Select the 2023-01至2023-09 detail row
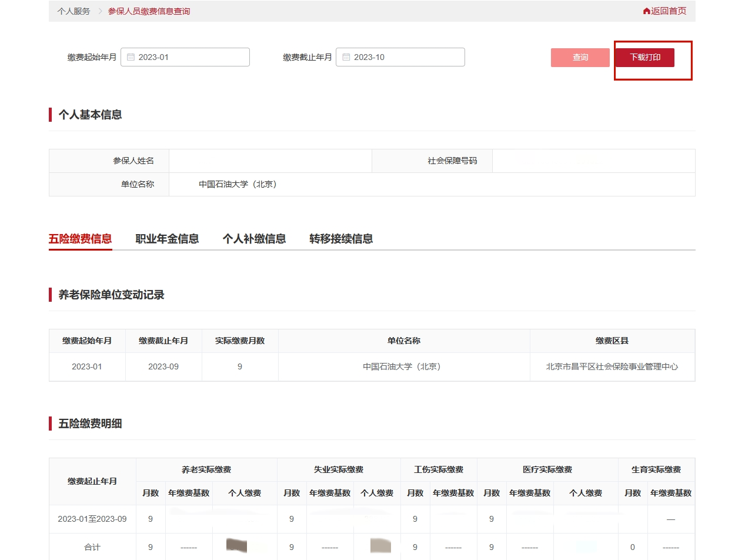The height and width of the screenshot is (560, 755). tap(92, 519)
